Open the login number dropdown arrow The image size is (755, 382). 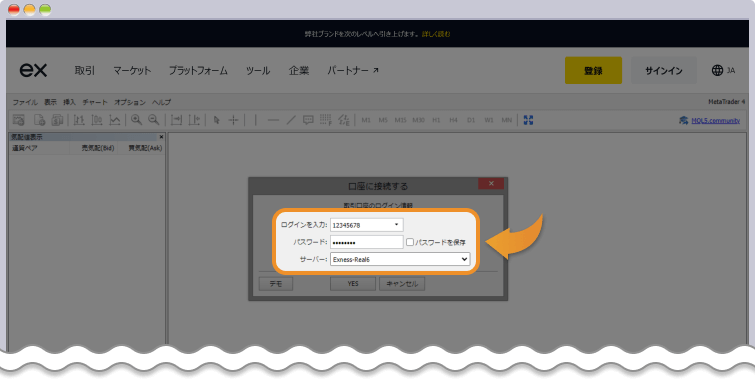(396, 225)
